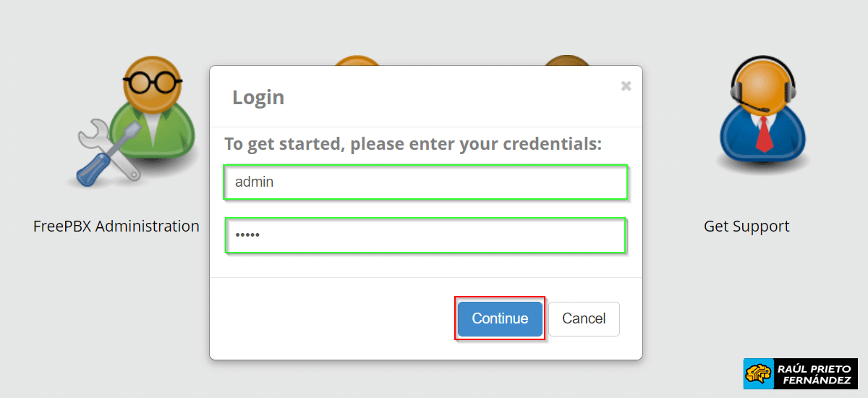Click the FreePBX Administration text label

[x=116, y=226]
